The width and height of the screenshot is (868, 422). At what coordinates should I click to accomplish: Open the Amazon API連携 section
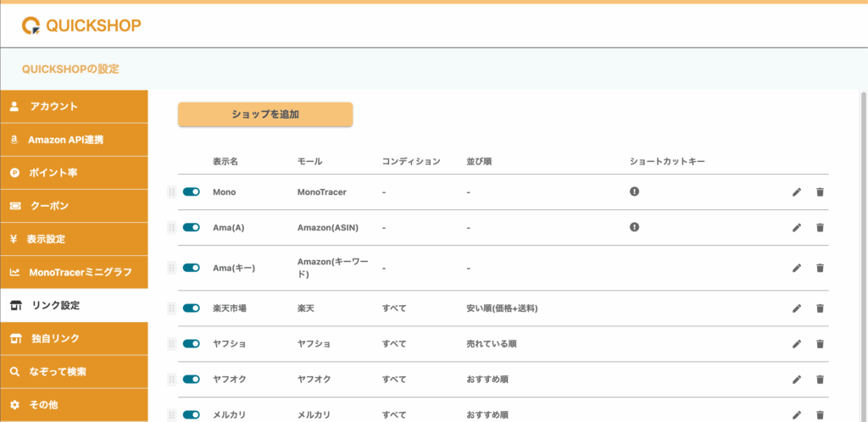point(75,140)
